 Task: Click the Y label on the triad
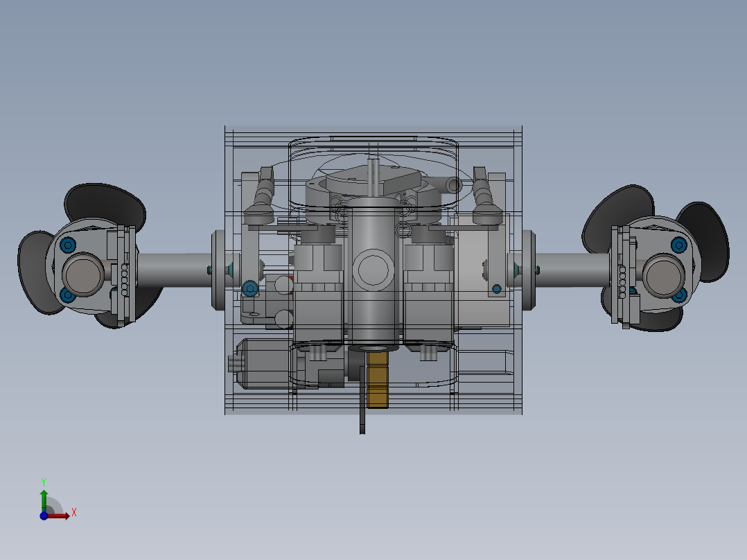coord(44,482)
